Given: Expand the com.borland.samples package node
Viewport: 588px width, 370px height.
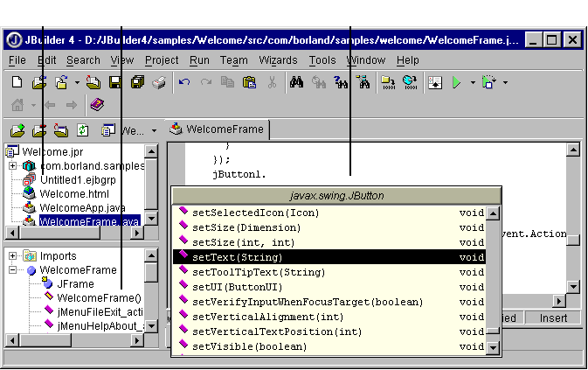Looking at the screenshot, I should point(12,165).
